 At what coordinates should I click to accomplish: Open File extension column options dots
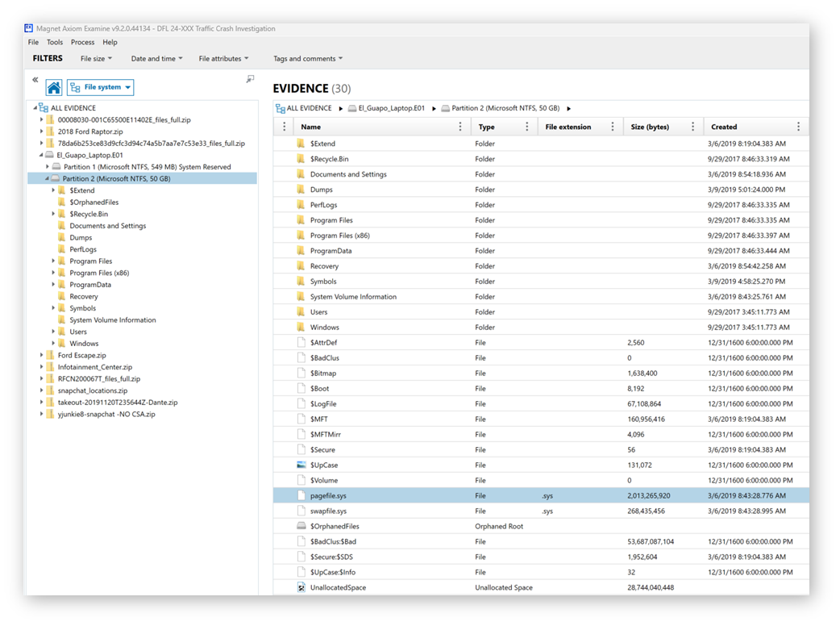613,127
